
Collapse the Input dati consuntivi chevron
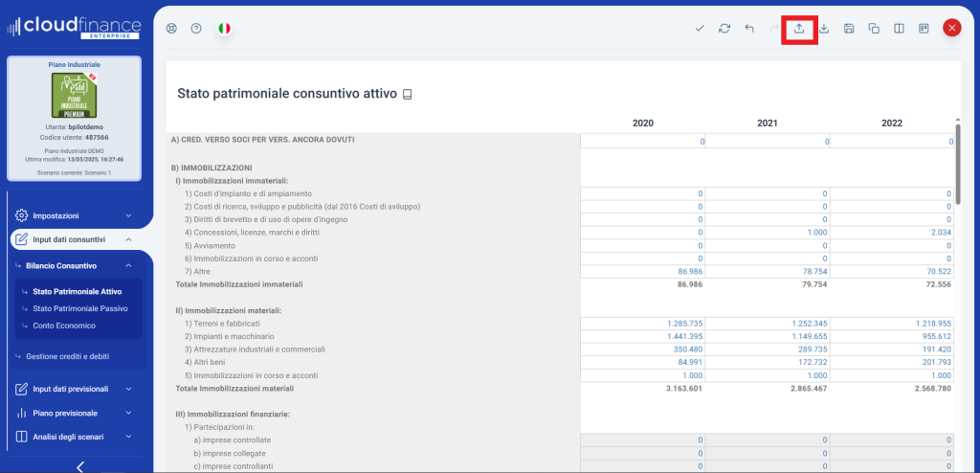(128, 239)
